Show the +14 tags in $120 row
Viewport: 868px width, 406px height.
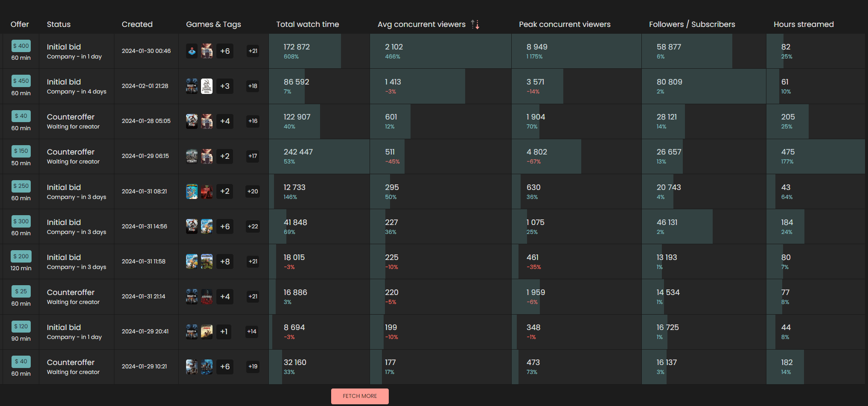click(x=252, y=332)
